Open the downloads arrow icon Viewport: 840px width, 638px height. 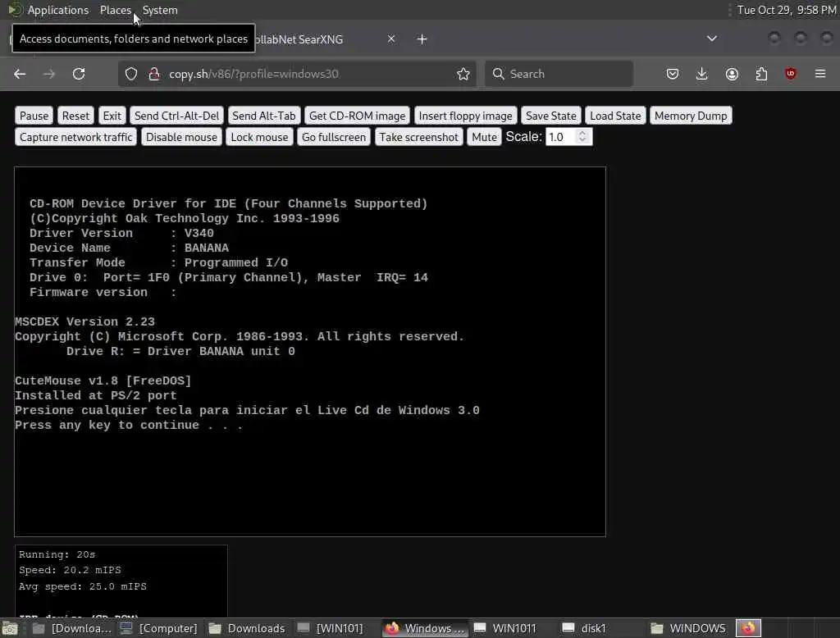click(702, 74)
